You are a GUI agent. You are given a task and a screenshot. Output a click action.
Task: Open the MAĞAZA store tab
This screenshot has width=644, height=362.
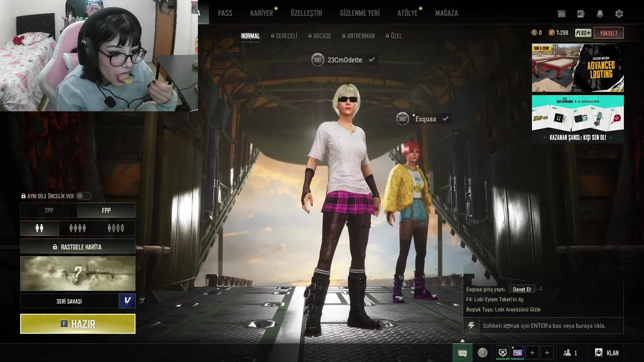(447, 13)
